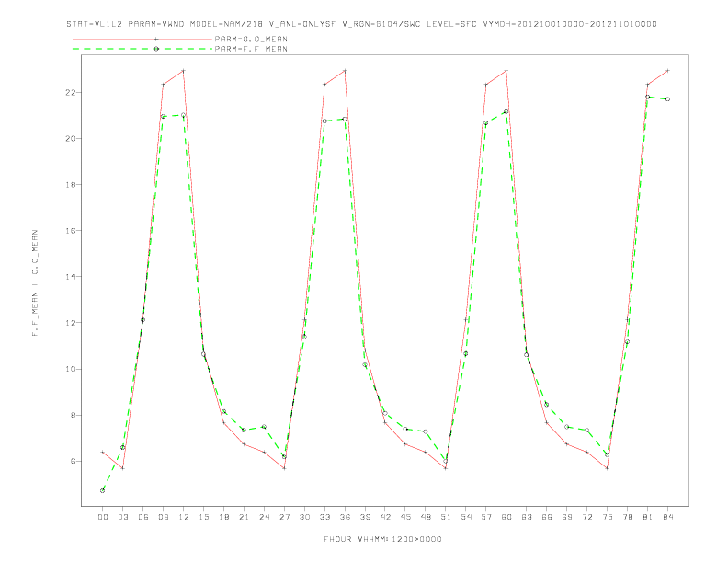This screenshot has height=563, width=728.
Task: Click x-axis forecast hour label 00
Action: [x=103, y=517]
